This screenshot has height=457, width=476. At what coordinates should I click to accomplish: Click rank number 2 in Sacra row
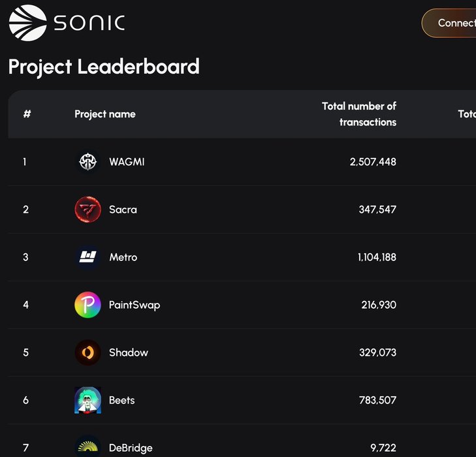(x=26, y=210)
